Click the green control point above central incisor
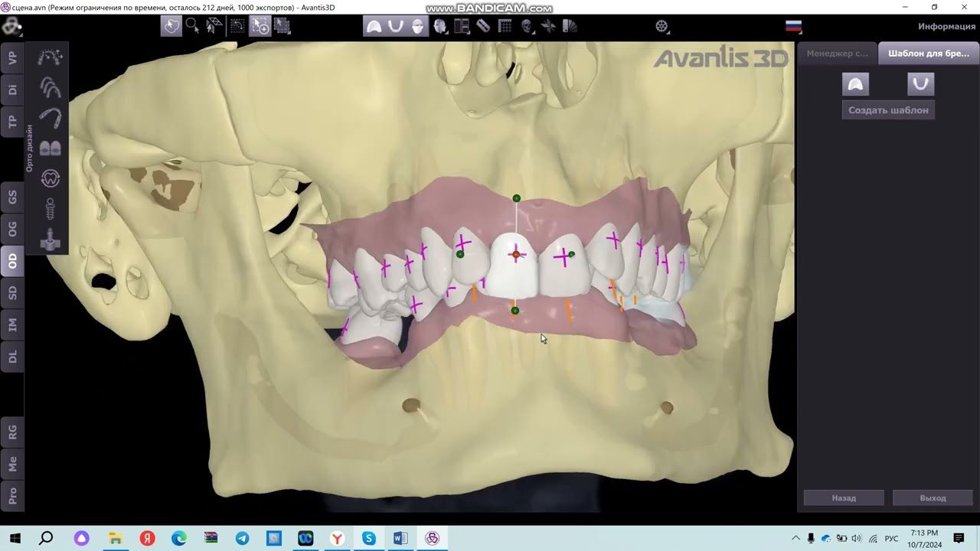This screenshot has height=551, width=980. [516, 198]
